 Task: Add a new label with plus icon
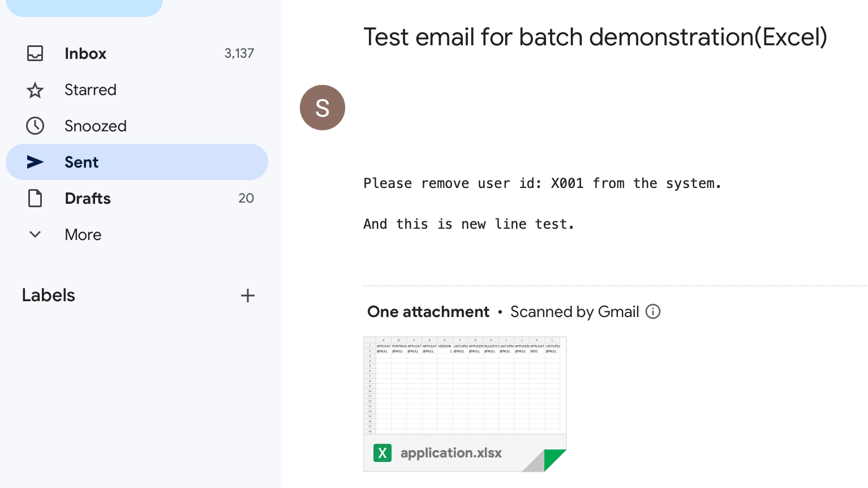click(x=247, y=296)
